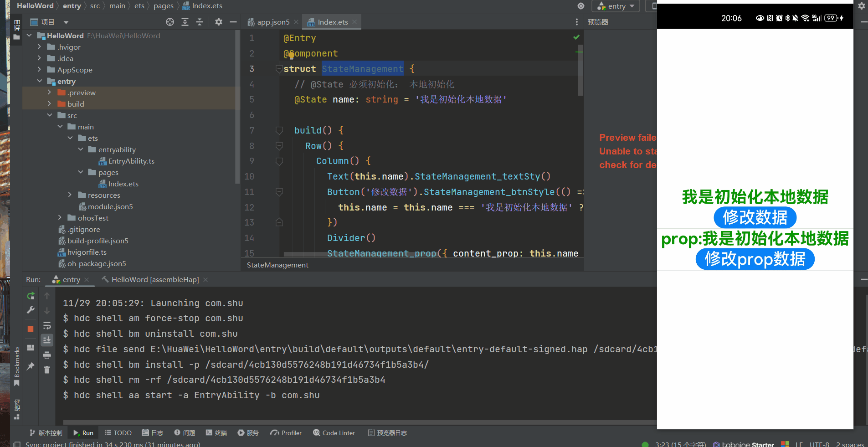Expand the .hvigor folder
The width and height of the screenshot is (868, 447).
click(x=40, y=46)
